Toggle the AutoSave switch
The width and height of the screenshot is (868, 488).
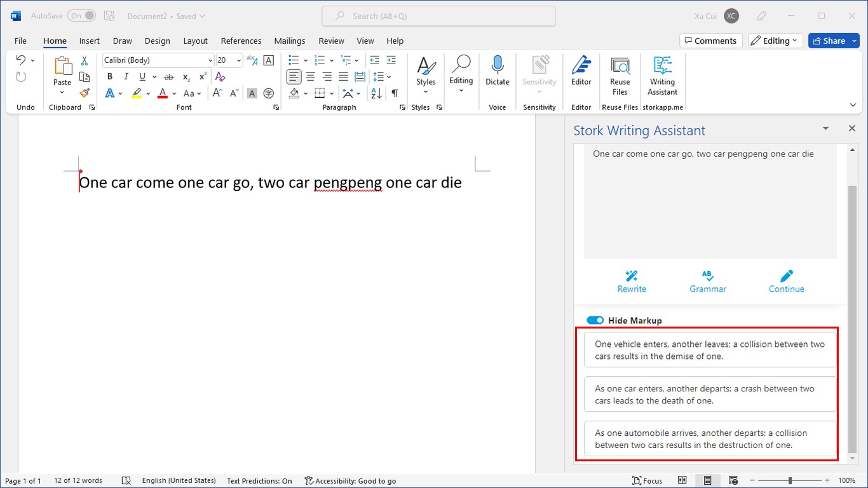(82, 16)
